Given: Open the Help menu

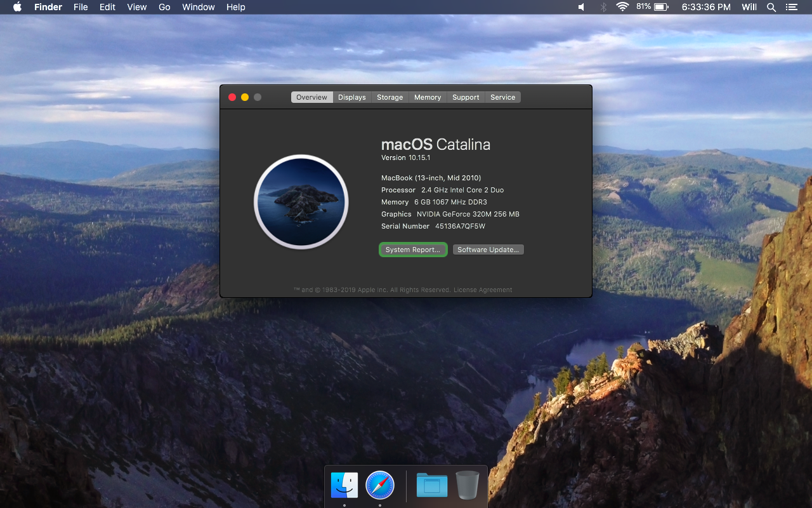Looking at the screenshot, I should click(x=236, y=7).
